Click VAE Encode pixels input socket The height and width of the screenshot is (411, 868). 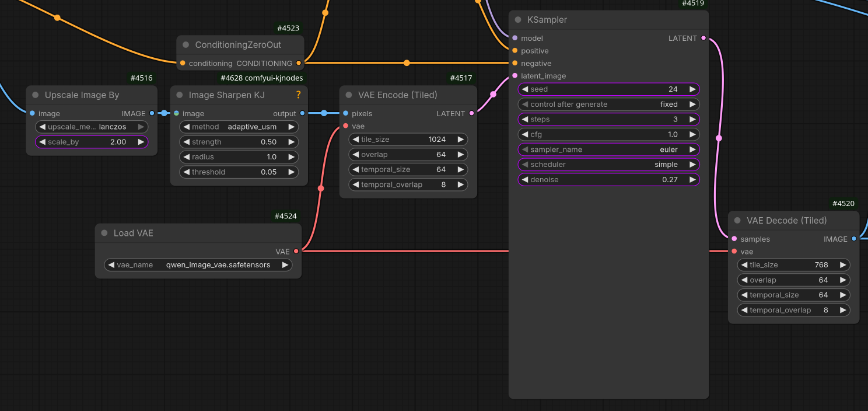point(345,113)
